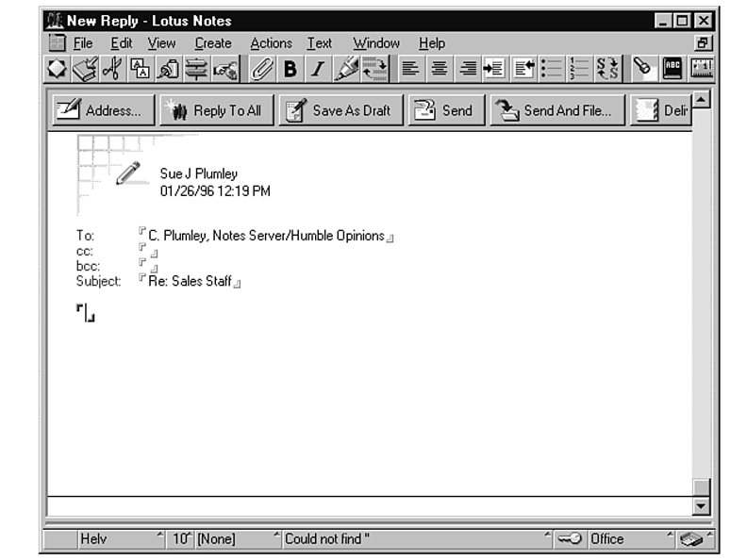Apply bullet list formatting

(x=551, y=69)
